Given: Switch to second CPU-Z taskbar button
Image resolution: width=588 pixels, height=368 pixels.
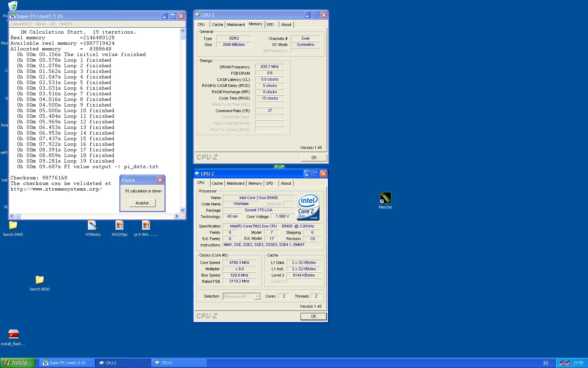Looking at the screenshot, I should click(179, 363).
